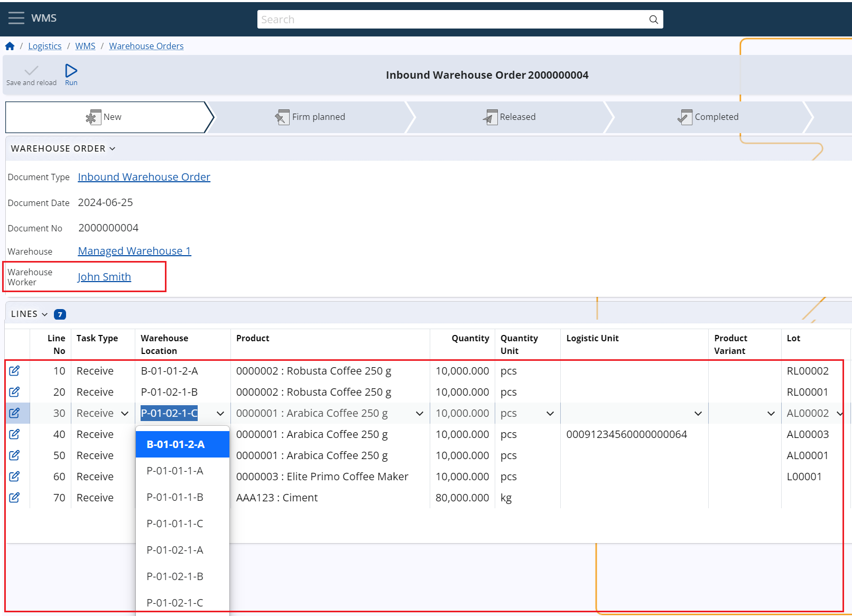Viewport: 852px width, 616px height.
Task: Go to home via house icon
Action: point(10,46)
